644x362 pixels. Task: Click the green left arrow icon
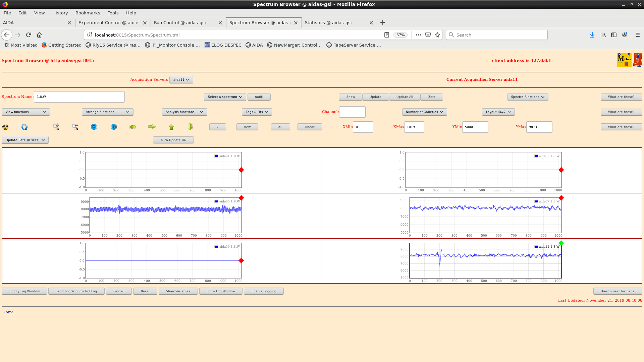click(132, 127)
